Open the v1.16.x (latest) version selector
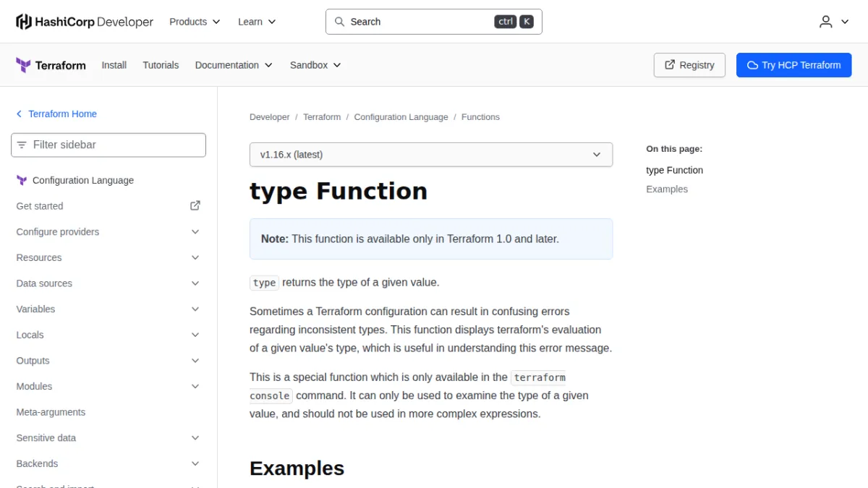Screen dimensions: 868x488 [x=431, y=155]
